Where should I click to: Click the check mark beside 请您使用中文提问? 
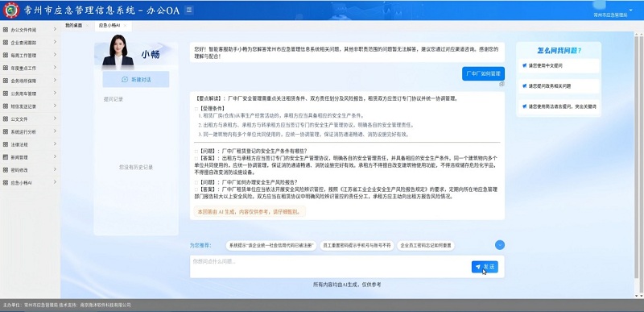coord(525,65)
